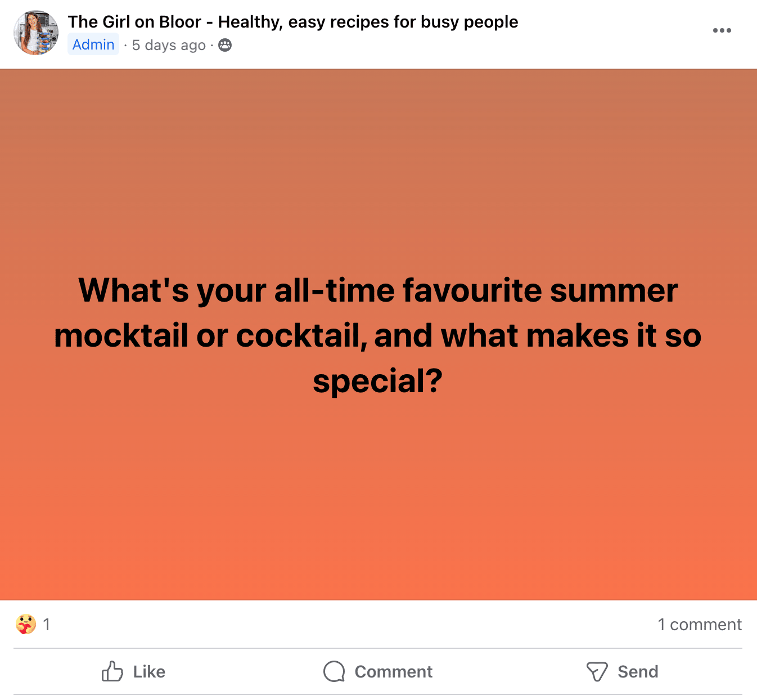
Task: Click the favourite summer mocktail question text
Action: pos(378,335)
